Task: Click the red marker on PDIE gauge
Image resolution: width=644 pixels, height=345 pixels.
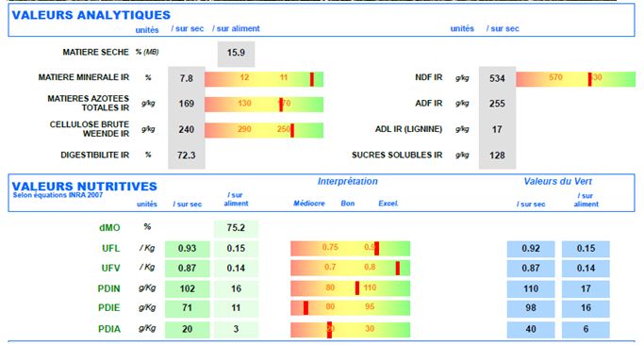Action: tap(305, 308)
